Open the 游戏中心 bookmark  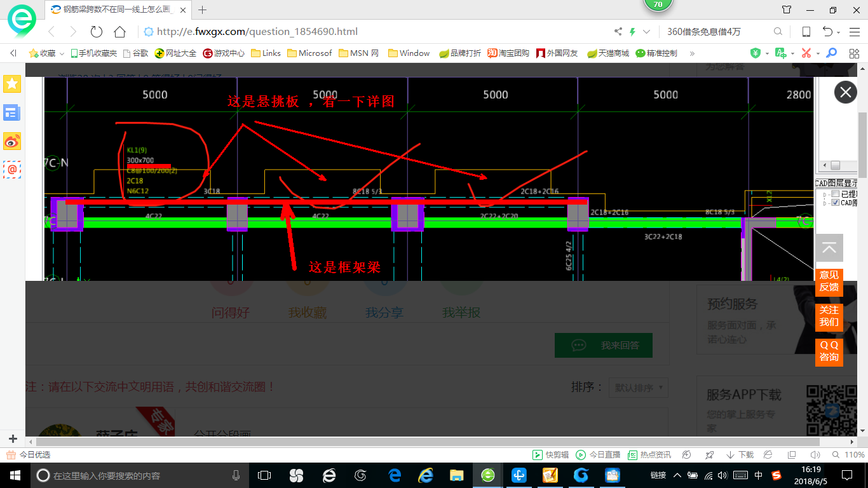click(224, 53)
